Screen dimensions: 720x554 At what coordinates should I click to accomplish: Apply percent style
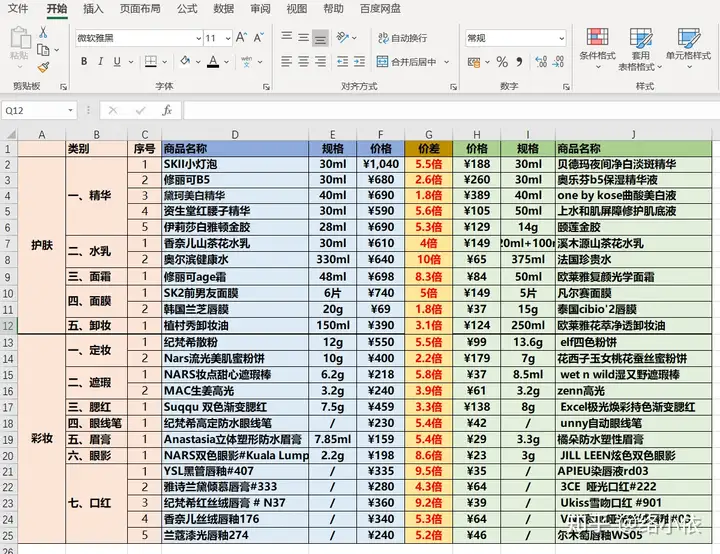click(502, 62)
